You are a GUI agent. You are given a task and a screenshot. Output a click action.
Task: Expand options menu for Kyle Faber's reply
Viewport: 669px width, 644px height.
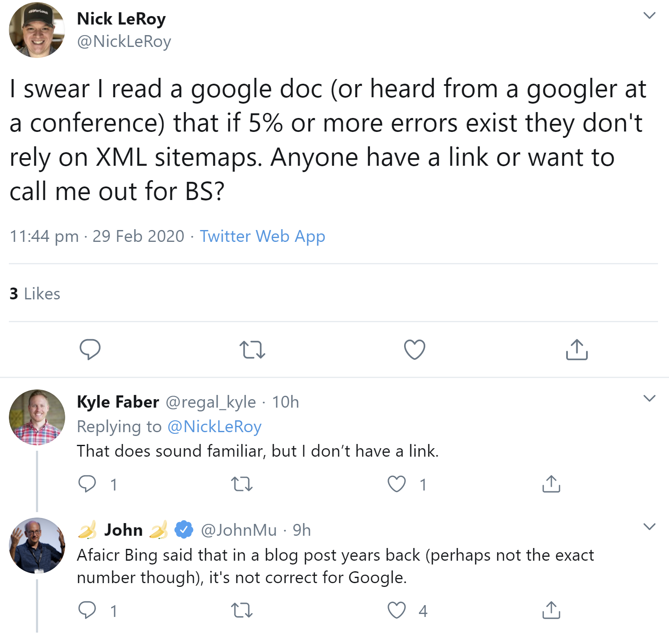(x=649, y=398)
